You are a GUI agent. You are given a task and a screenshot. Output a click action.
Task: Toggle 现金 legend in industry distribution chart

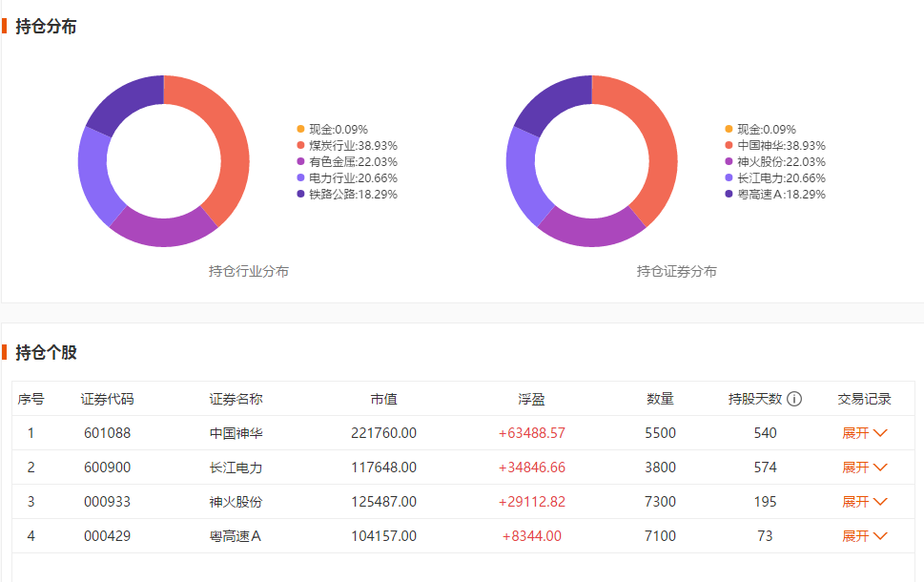point(333,129)
